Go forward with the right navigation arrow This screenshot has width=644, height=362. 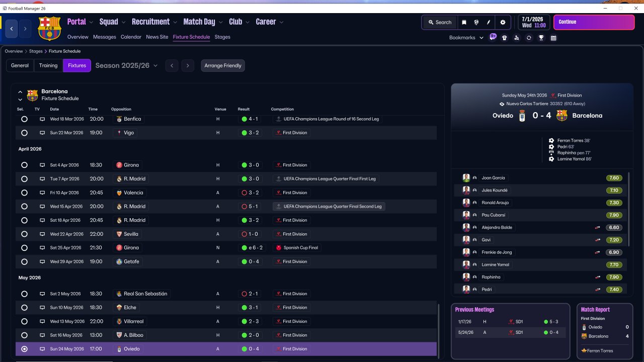[25, 29]
